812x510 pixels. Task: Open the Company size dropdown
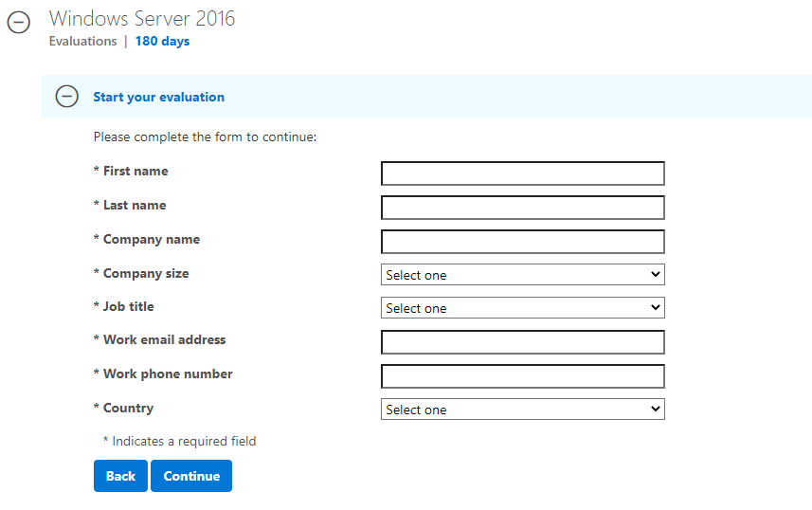point(522,275)
